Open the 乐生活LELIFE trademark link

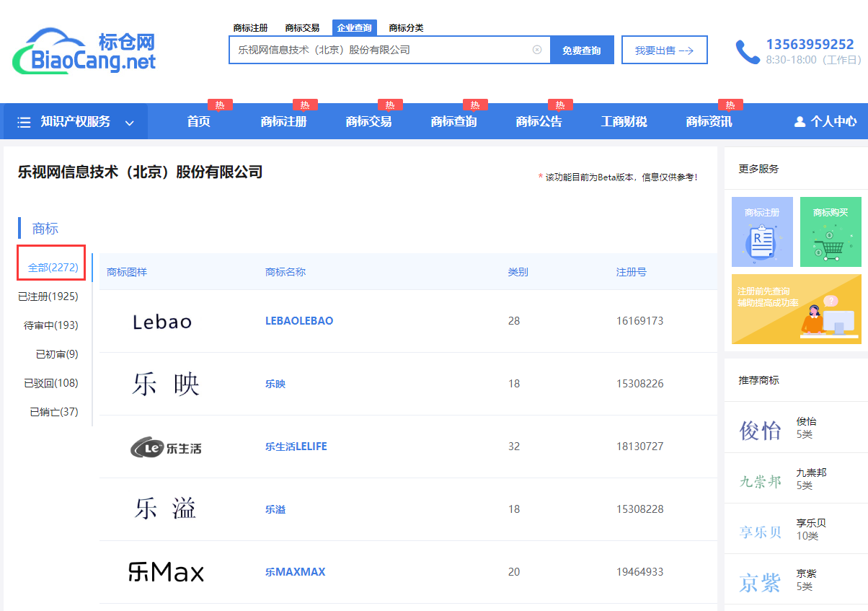point(296,447)
